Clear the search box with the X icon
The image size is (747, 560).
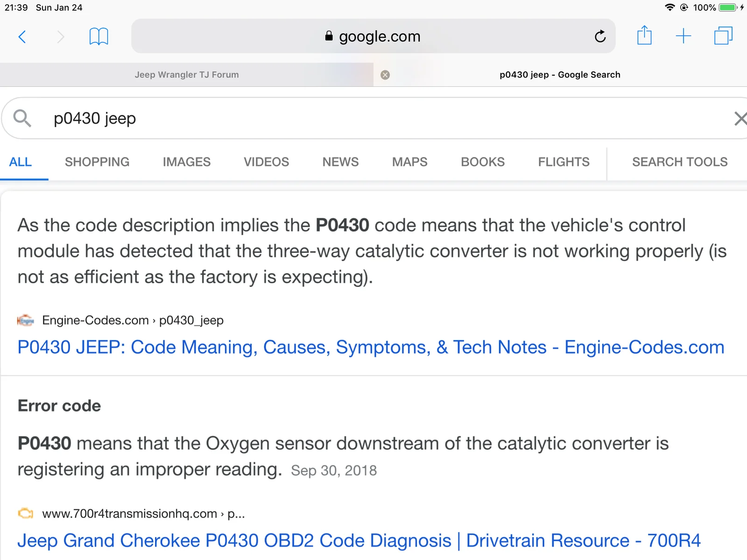(x=740, y=119)
